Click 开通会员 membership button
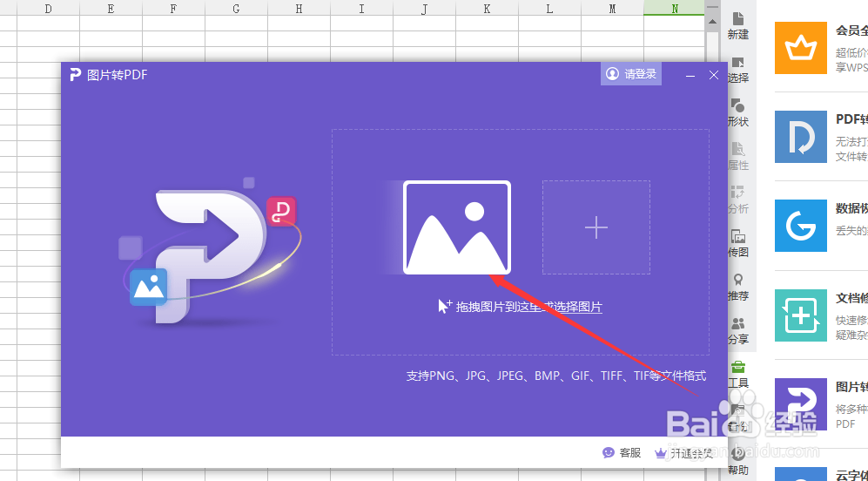Screen dimensions: 868x481 [x=683, y=453]
